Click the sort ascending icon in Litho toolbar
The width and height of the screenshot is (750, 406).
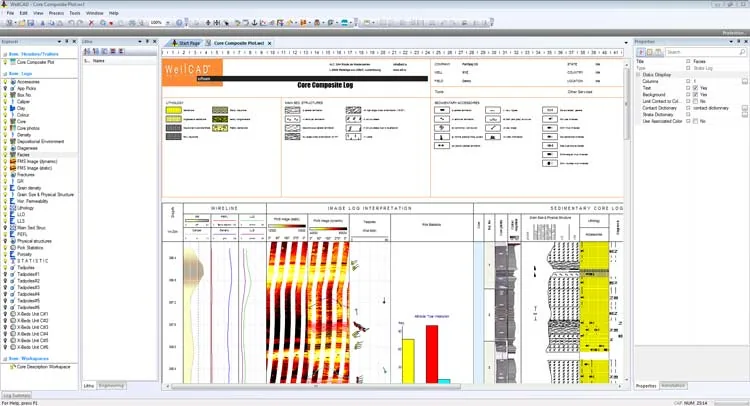click(x=87, y=51)
